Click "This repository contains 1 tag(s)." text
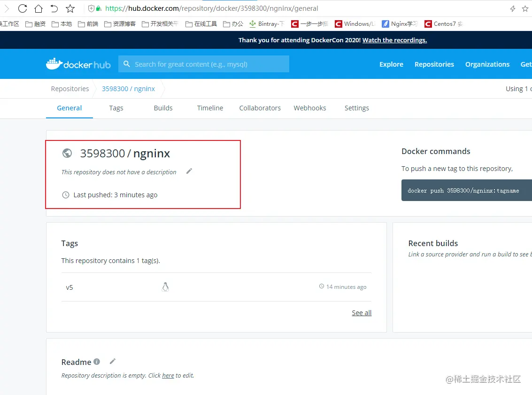 111,261
